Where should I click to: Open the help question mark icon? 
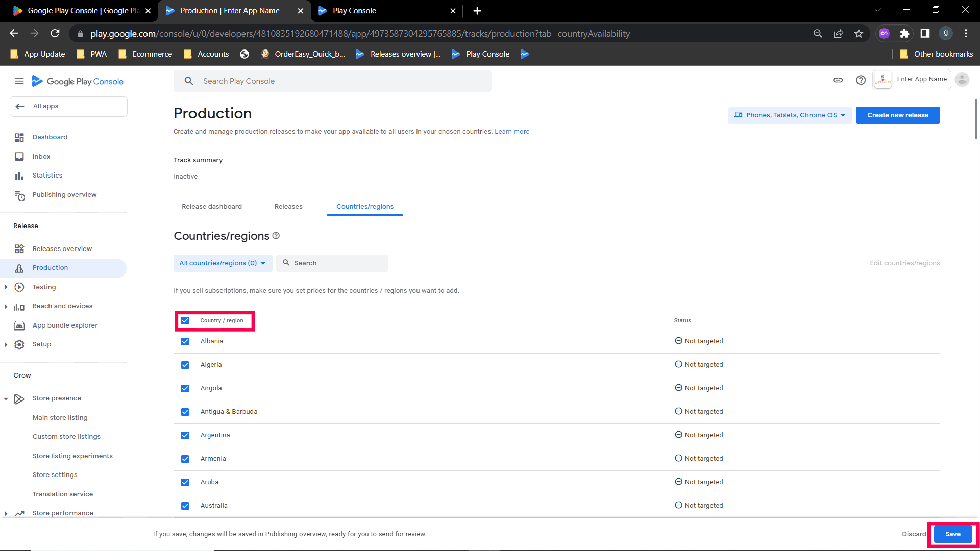(861, 80)
